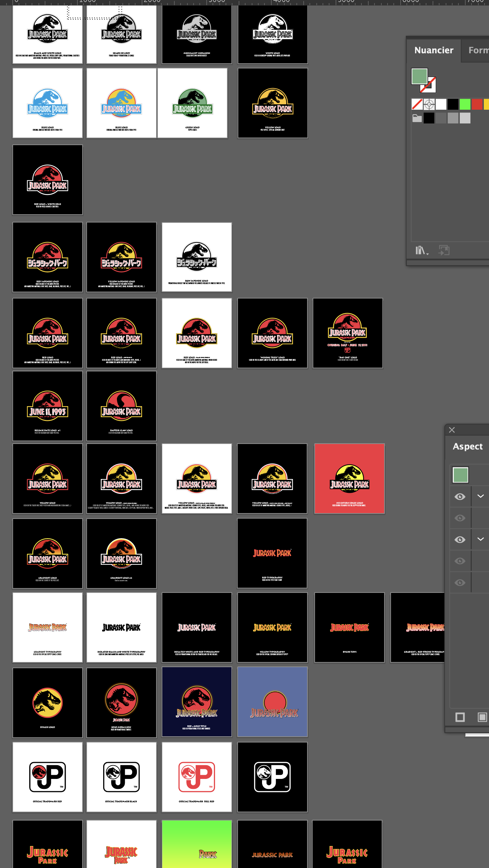Switch to the Nuancier tab
The image size is (489, 868).
click(x=434, y=50)
